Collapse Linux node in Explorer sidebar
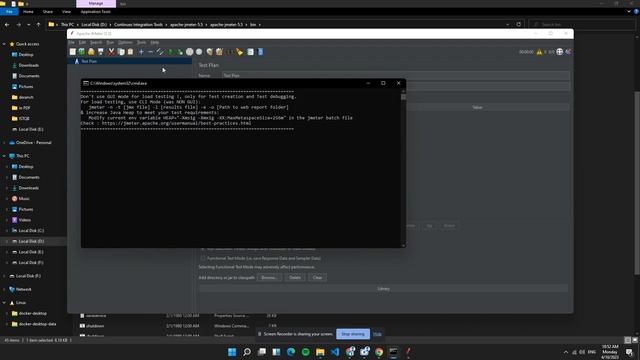The height and width of the screenshot is (360, 640). pos(4,303)
